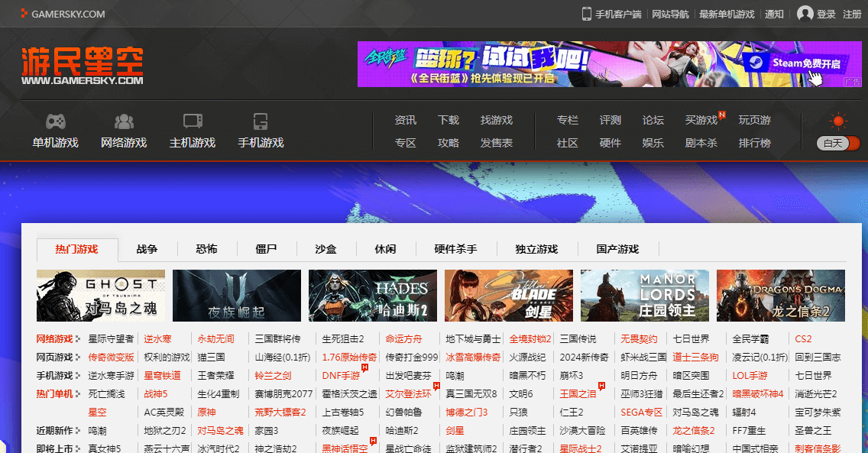
Task: Click the 赛博朋克2077 game link
Action: [x=283, y=394]
